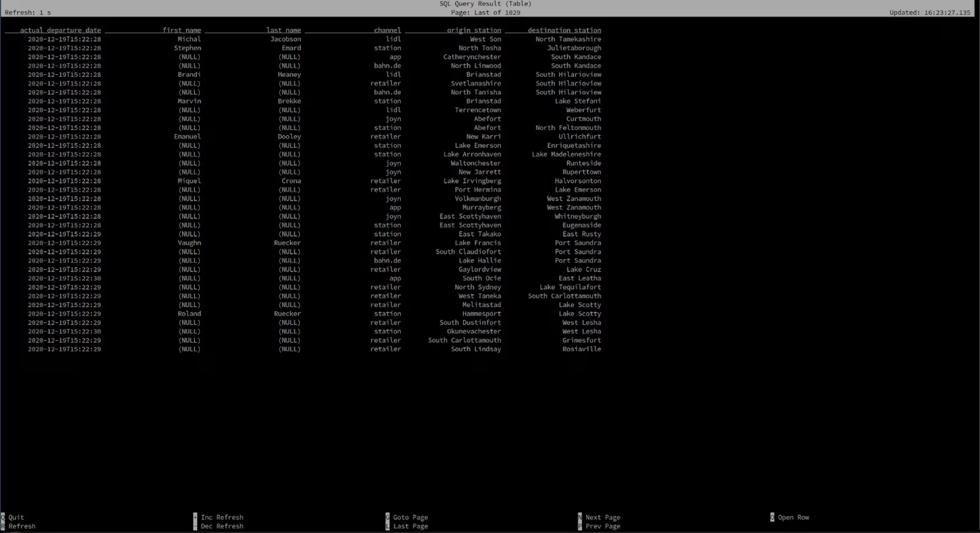Click Goto Page in the footer
This screenshot has height=533, width=980.
pos(407,517)
